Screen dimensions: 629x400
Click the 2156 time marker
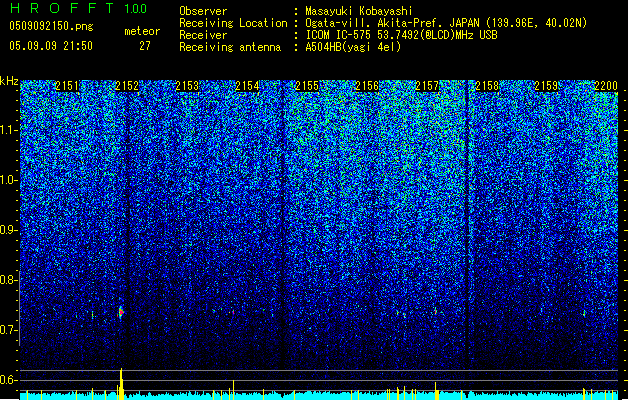(x=367, y=86)
